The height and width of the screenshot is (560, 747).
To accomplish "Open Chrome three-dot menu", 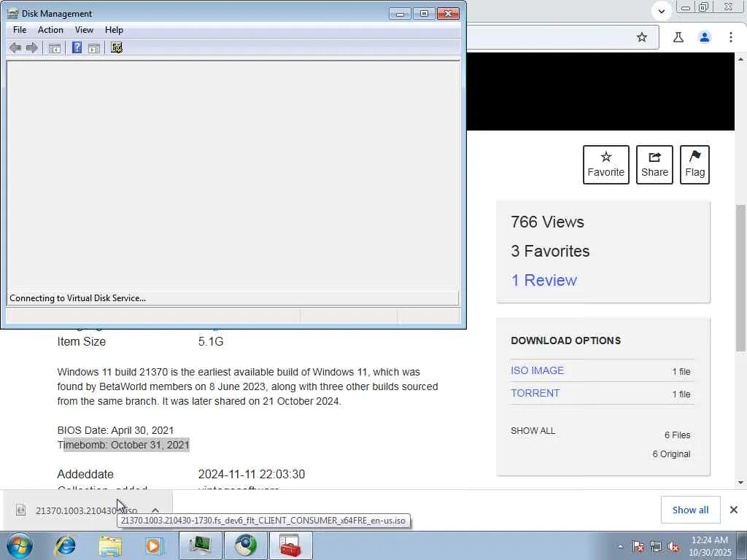I will (731, 37).
